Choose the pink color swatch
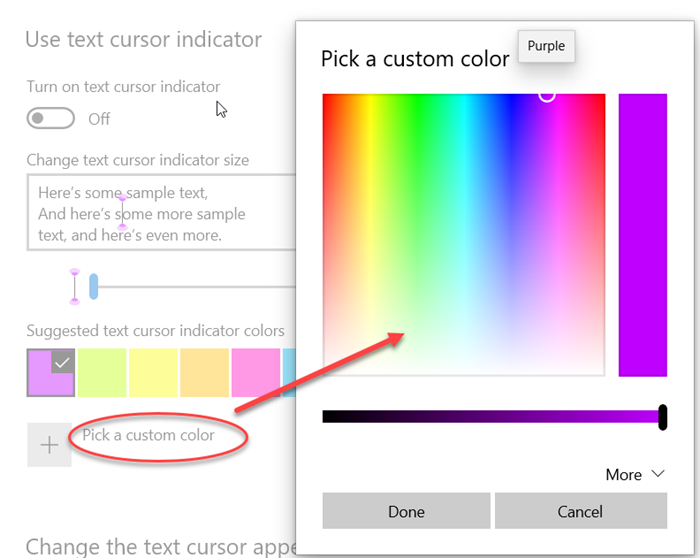Image resolution: width=700 pixels, height=558 pixels. (x=256, y=372)
